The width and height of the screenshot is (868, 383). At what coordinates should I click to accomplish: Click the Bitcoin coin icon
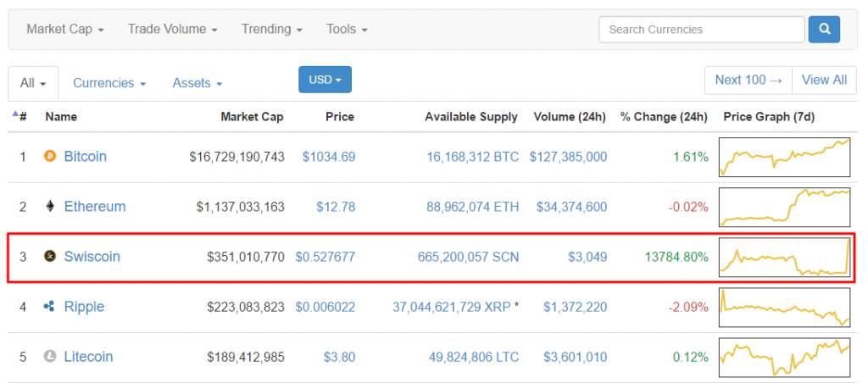click(49, 157)
